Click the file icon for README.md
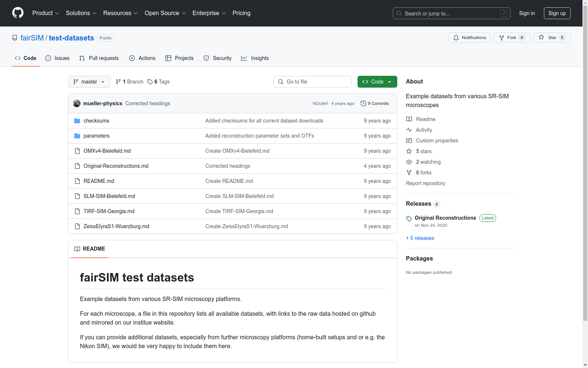 click(x=77, y=181)
